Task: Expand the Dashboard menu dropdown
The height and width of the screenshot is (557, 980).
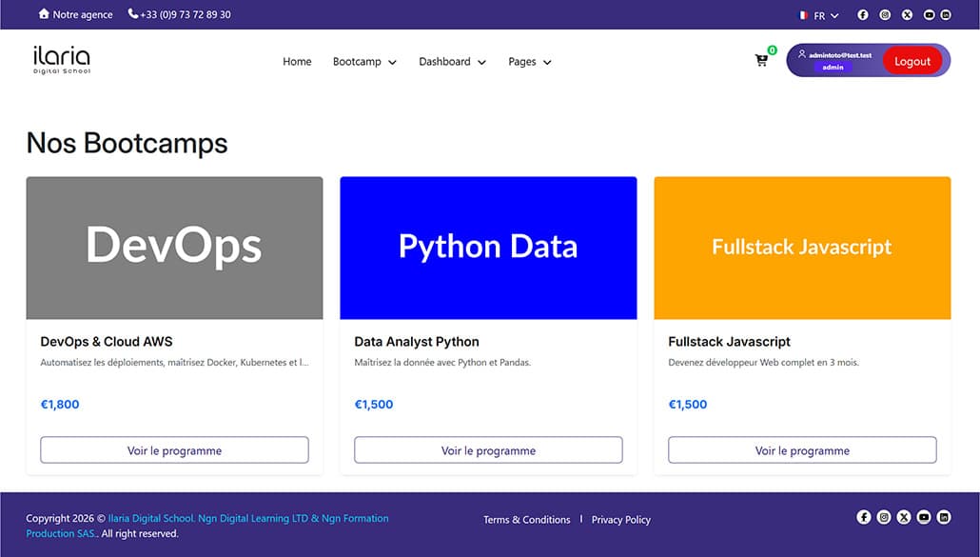Action: coord(452,62)
